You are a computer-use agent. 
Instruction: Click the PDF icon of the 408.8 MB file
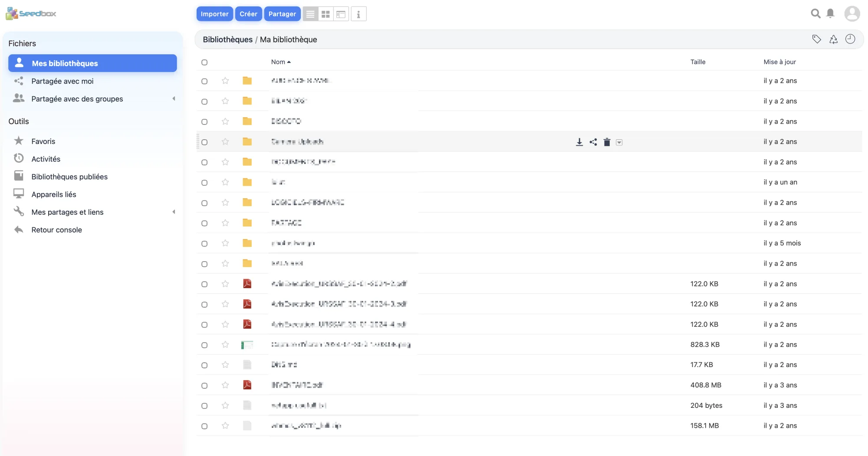(x=247, y=385)
